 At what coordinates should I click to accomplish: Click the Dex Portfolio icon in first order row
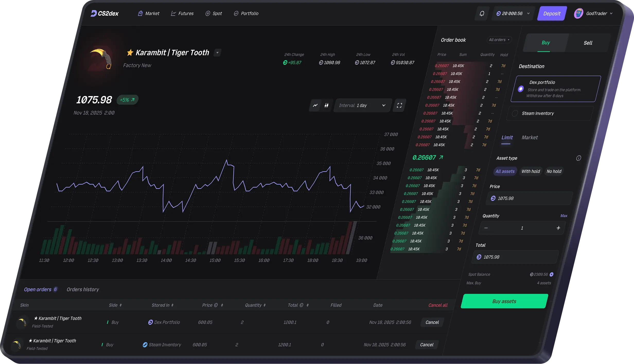click(x=151, y=322)
